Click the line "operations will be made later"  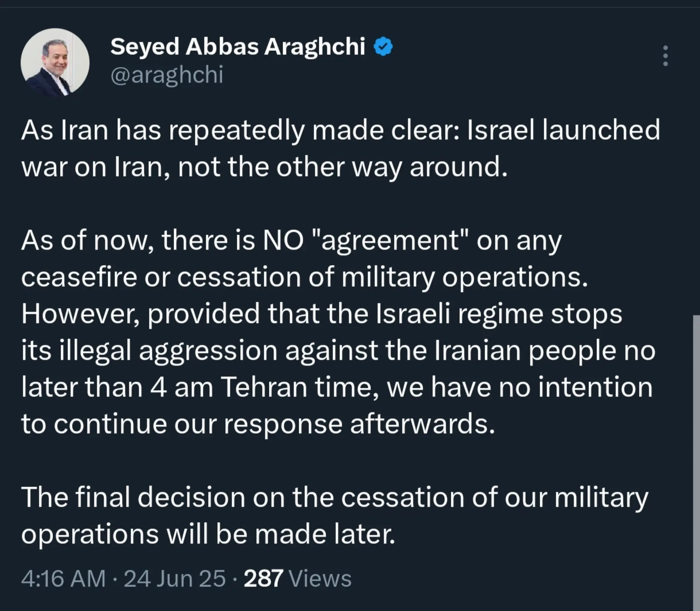click(208, 534)
